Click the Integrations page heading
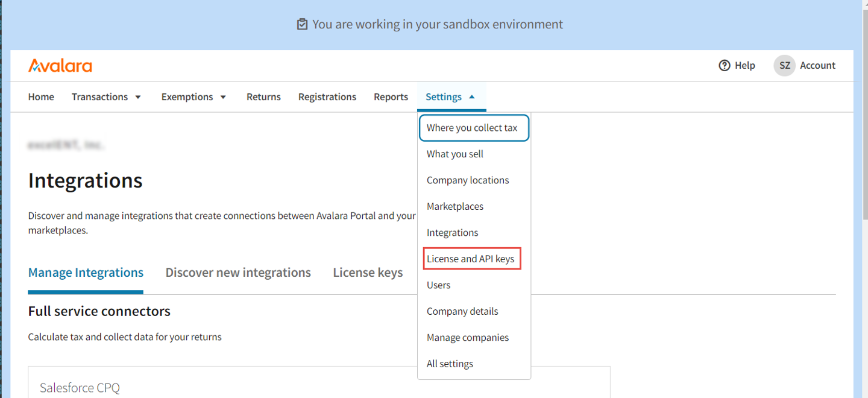This screenshot has height=398, width=868. tap(85, 180)
